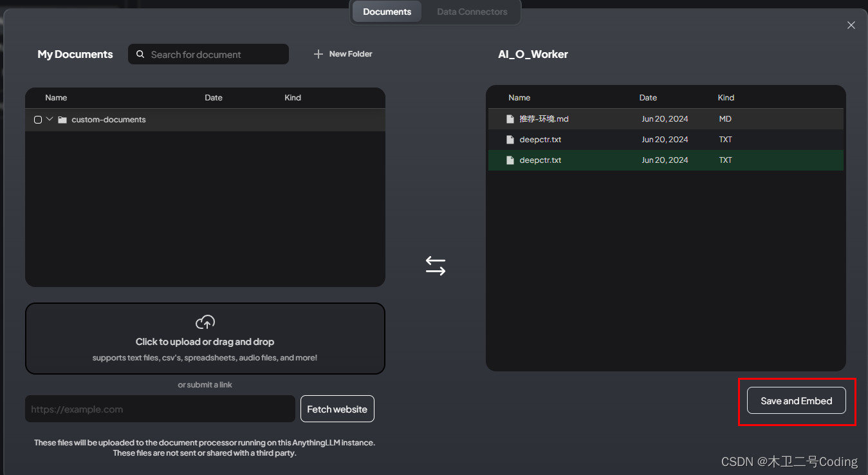
Task: Click the plus icon beside New Folder
Action: click(x=318, y=54)
